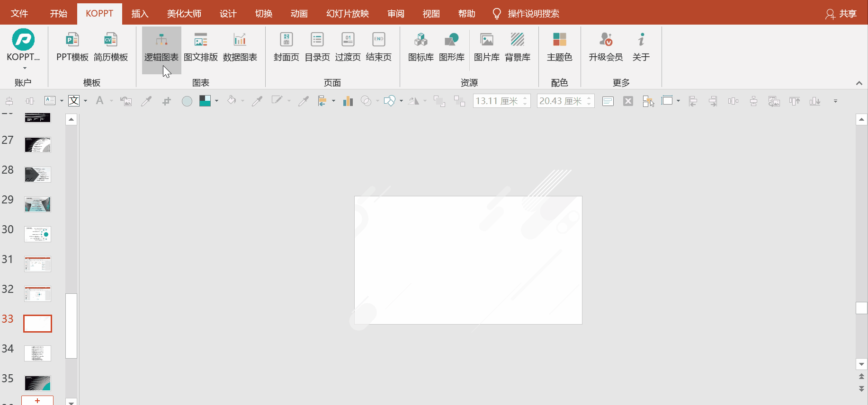Click the teal theme color swatch

(x=205, y=101)
